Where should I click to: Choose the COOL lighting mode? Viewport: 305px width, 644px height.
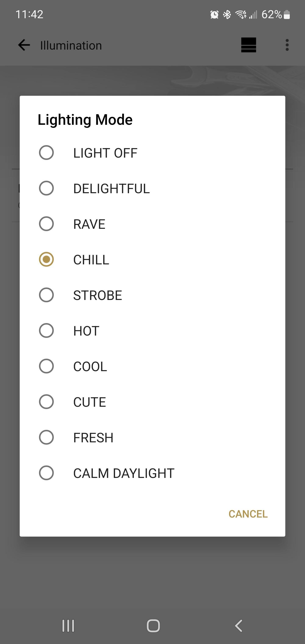[x=47, y=366]
